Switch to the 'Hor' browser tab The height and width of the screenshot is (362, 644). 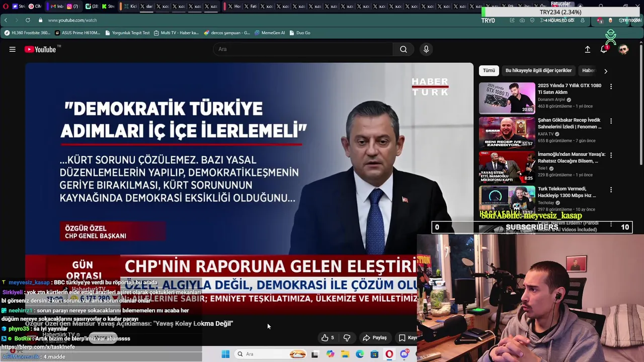234,7
